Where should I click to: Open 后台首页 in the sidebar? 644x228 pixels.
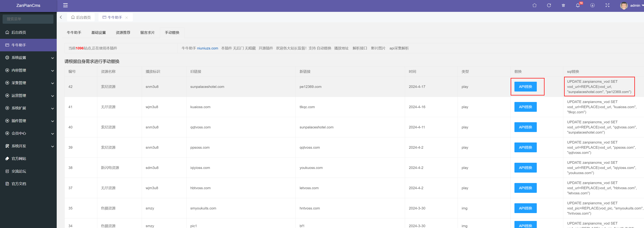(x=28, y=32)
